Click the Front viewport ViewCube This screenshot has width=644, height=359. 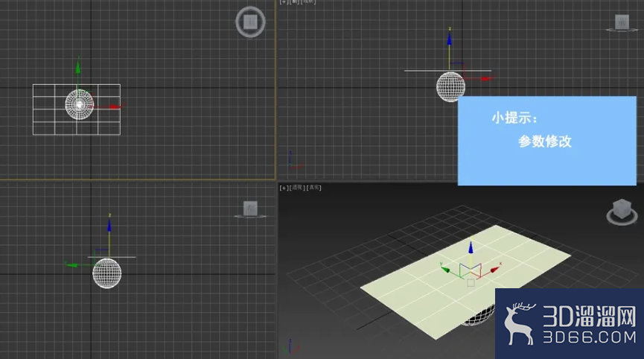point(622,22)
